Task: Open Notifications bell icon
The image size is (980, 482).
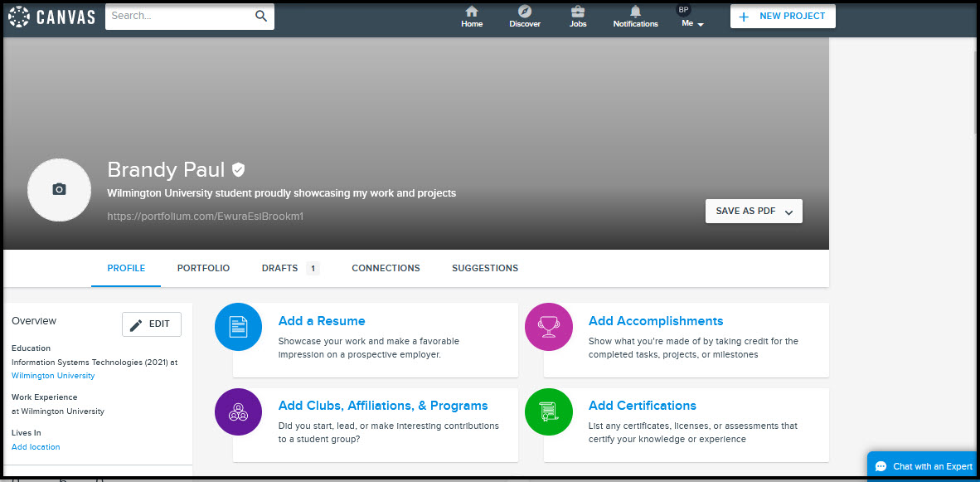Action: click(636, 12)
